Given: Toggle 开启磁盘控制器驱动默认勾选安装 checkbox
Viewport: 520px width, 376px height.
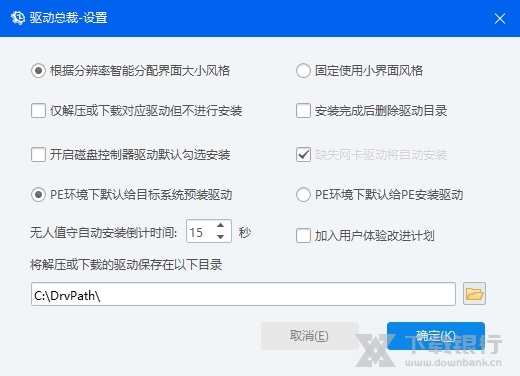Looking at the screenshot, I should pos(38,155).
